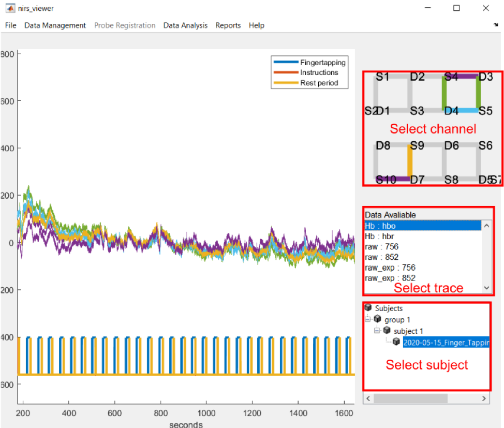Click the scroll-down arrow on Data Avaliable list

point(485,288)
